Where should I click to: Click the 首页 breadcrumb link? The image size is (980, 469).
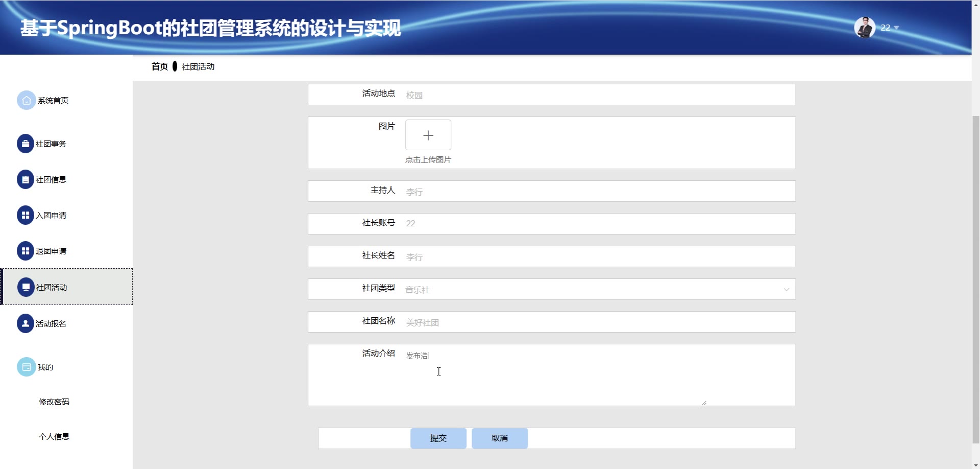(x=160, y=67)
